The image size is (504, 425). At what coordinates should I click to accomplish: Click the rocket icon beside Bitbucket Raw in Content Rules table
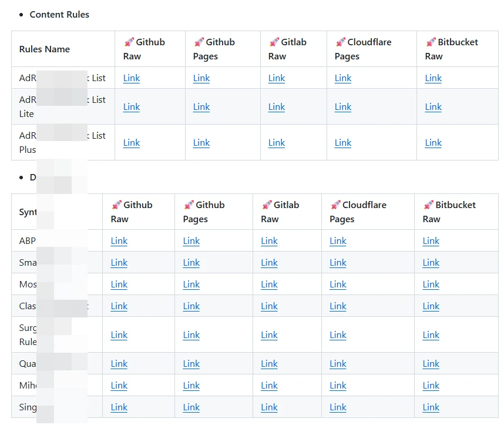pos(431,42)
